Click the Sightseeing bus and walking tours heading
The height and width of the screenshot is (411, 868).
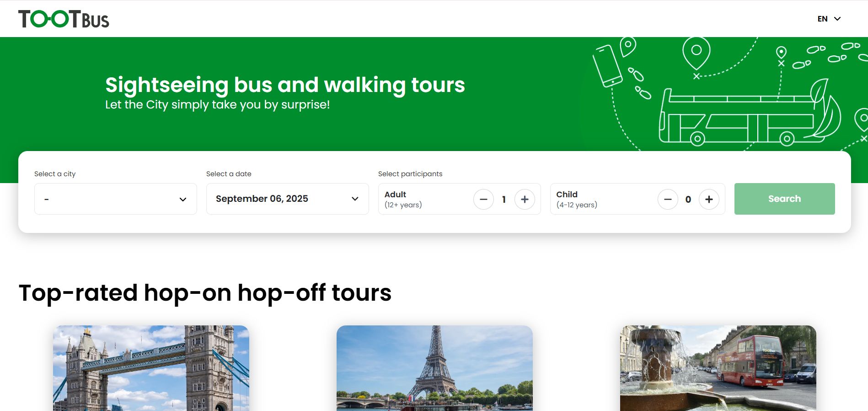pyautogui.click(x=285, y=85)
